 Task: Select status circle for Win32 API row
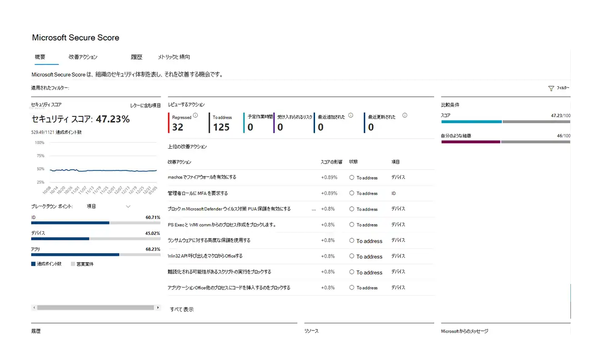pos(351,256)
